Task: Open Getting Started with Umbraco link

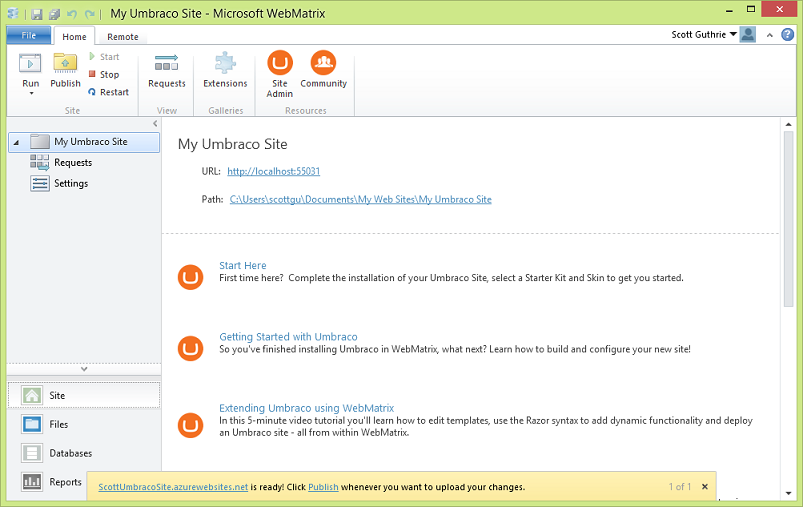Action: tap(288, 336)
